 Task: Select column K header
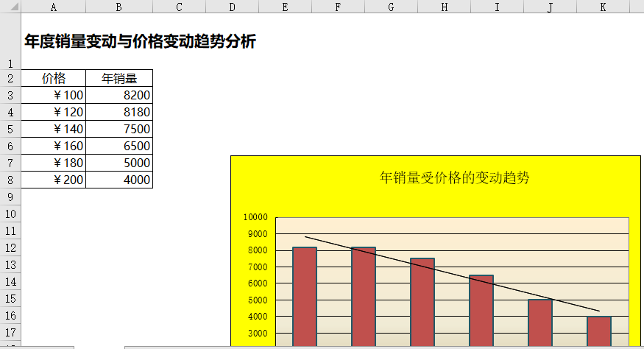(603, 7)
